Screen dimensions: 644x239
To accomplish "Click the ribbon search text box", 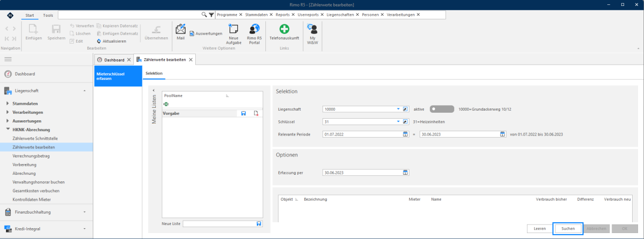I will (x=129, y=15).
